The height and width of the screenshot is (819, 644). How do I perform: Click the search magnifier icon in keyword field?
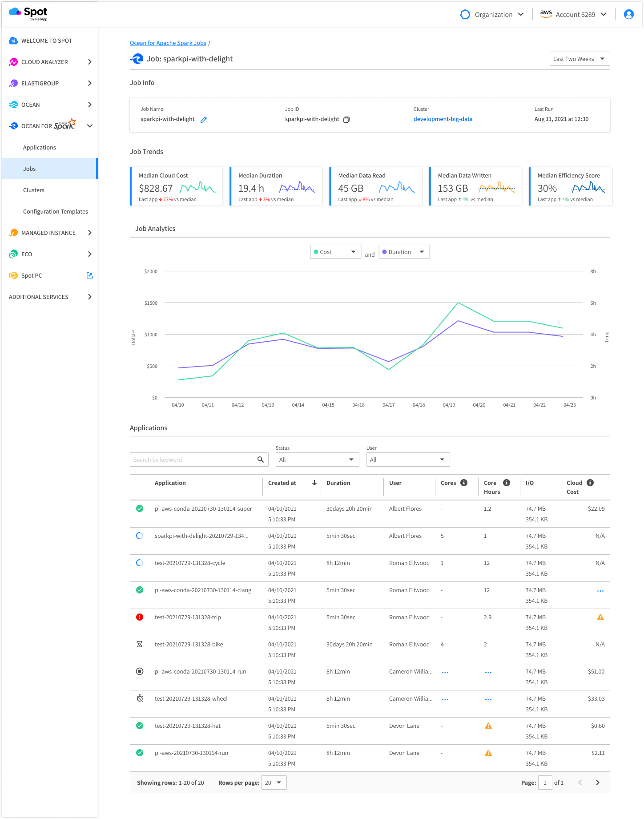[261, 460]
